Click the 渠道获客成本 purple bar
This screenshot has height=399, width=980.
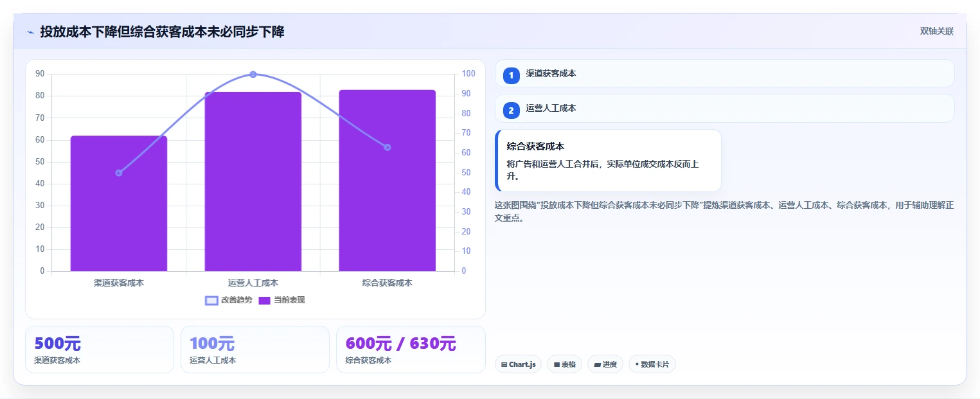[x=119, y=203]
